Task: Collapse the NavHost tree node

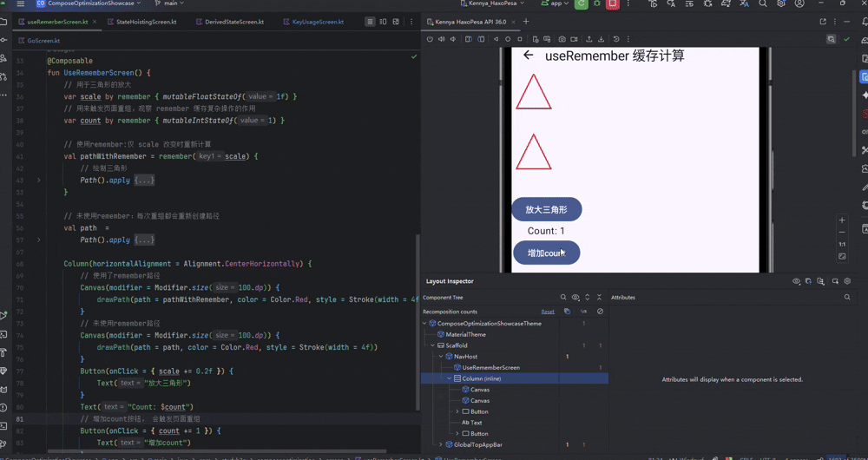Action: [x=441, y=357]
